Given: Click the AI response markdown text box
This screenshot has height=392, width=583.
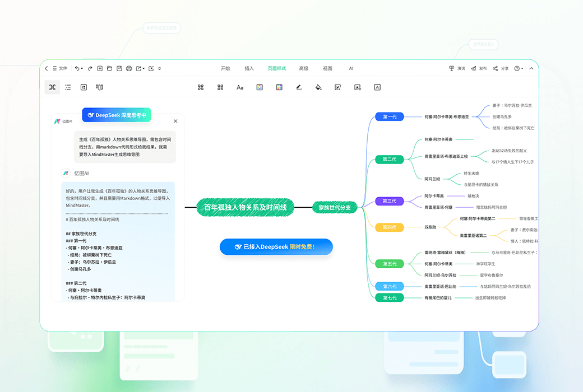Looking at the screenshot, I should coord(118,241).
